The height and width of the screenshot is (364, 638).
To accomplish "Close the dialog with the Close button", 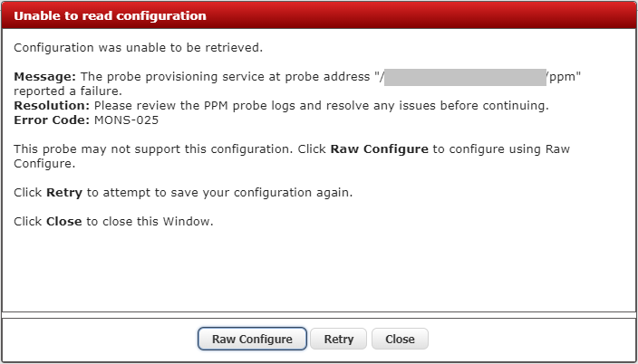I will (400, 339).
